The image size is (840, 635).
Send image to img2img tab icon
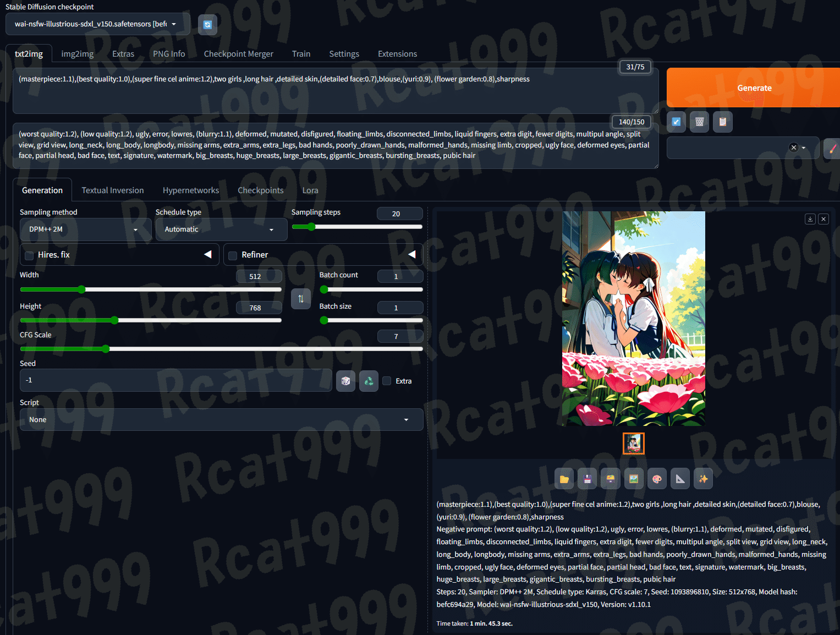(x=634, y=479)
